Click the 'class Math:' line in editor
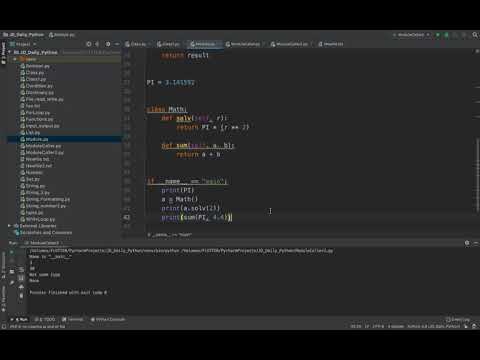Image resolution: width=480 pixels, height=360 pixels. tap(167, 109)
